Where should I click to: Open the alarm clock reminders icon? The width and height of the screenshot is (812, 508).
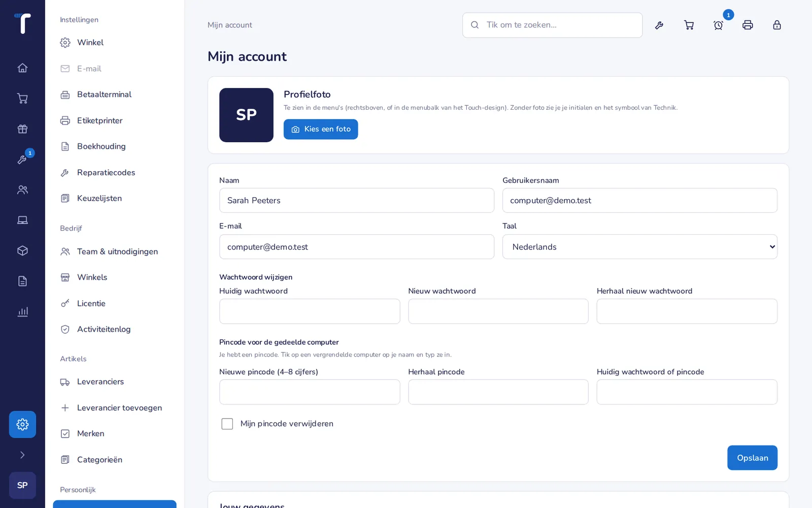click(718, 25)
